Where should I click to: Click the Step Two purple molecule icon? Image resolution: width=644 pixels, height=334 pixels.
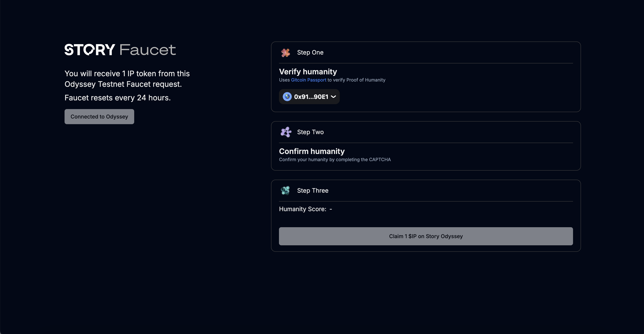tap(286, 132)
